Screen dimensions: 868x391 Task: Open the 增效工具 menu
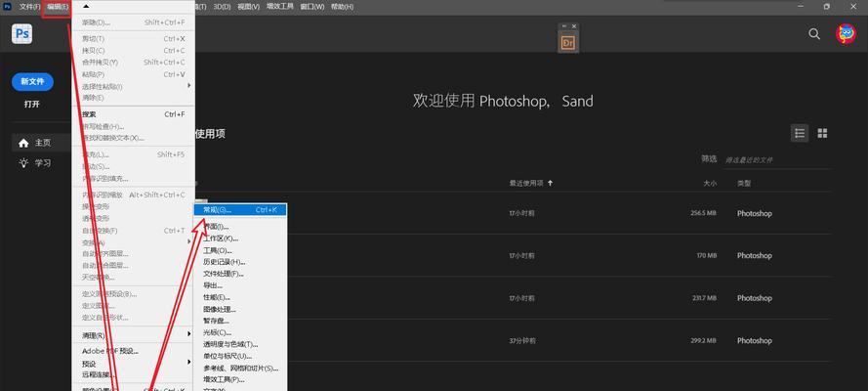click(x=279, y=7)
